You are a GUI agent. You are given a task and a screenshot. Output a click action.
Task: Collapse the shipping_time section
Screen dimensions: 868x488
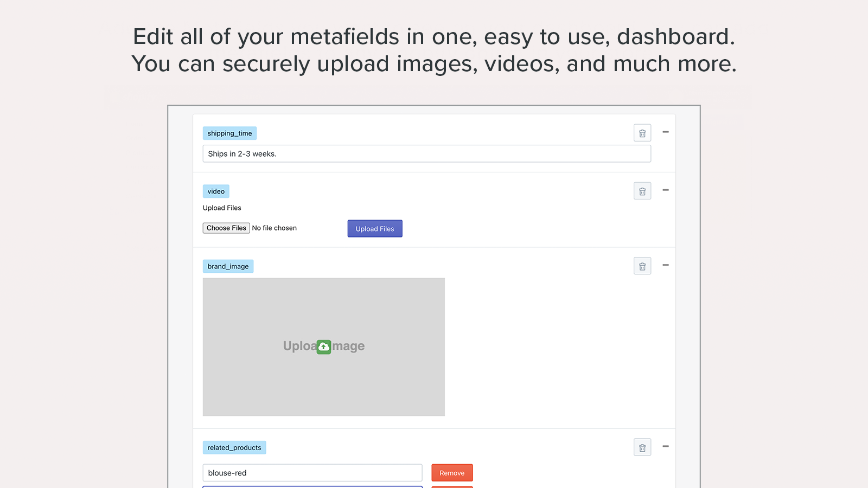(666, 132)
